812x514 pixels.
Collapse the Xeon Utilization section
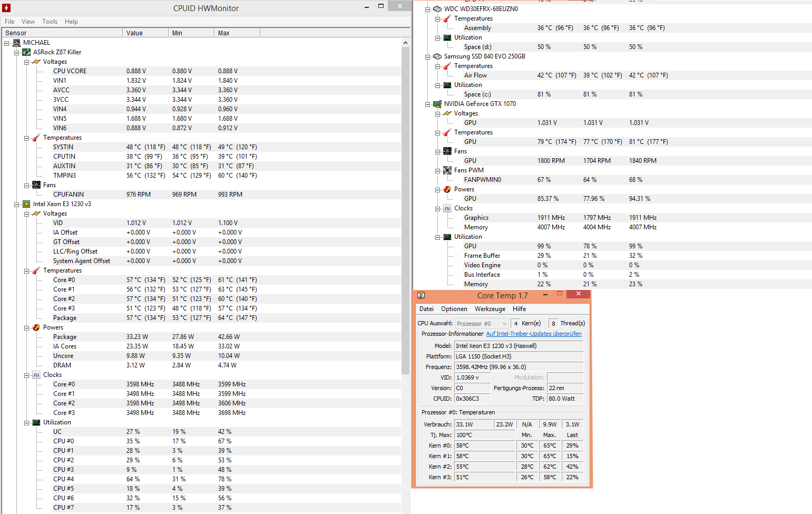point(27,422)
